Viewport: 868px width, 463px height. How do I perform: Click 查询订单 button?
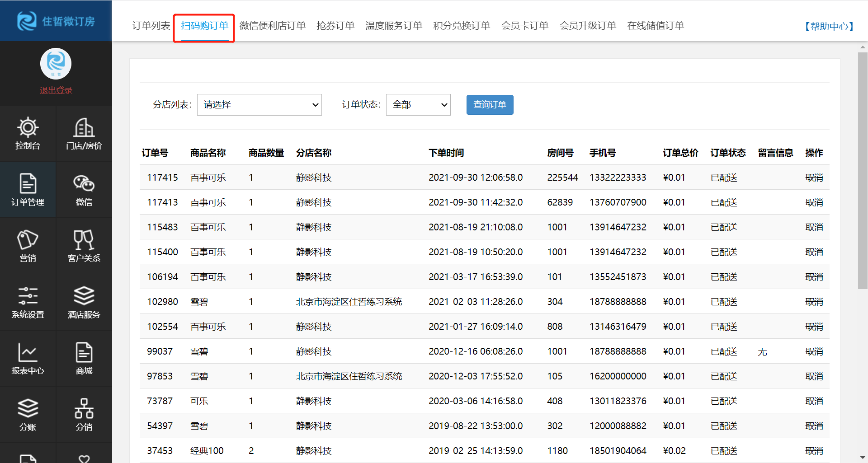point(490,105)
